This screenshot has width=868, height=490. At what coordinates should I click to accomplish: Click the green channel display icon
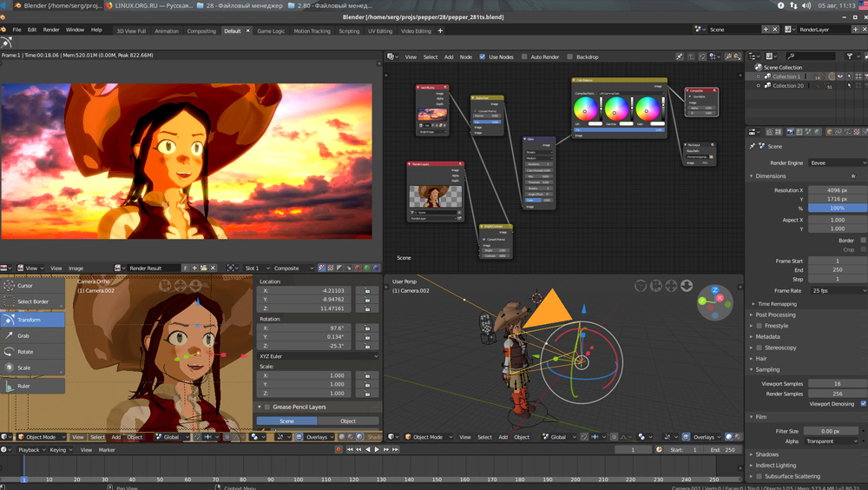pos(366,268)
